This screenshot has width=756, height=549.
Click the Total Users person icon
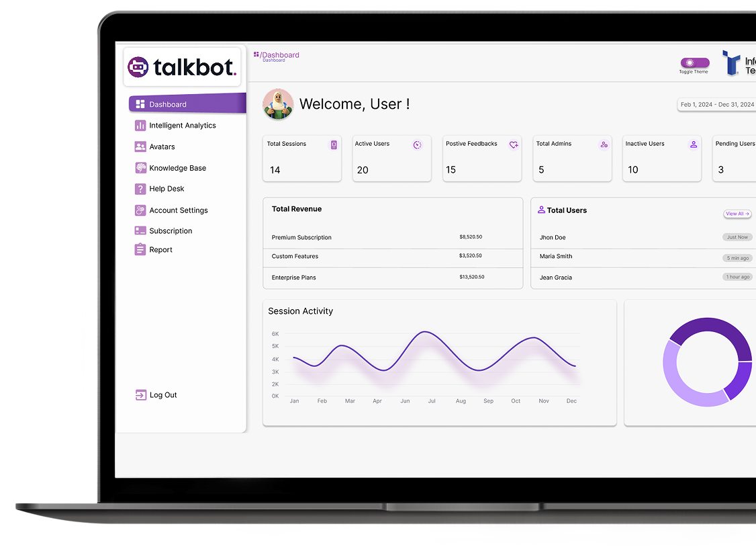(541, 210)
